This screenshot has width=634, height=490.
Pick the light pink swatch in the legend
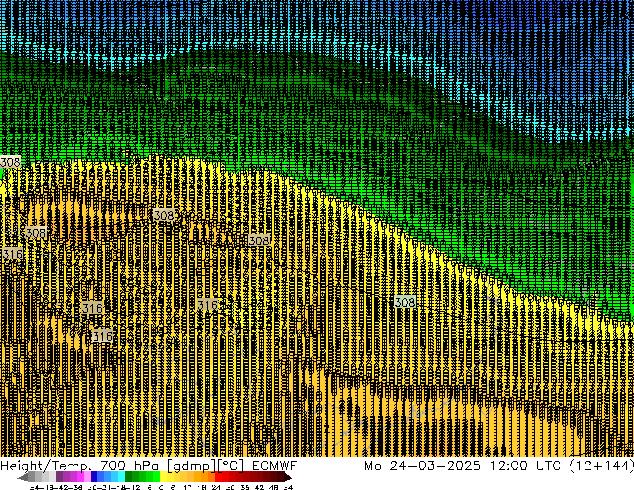point(87,477)
